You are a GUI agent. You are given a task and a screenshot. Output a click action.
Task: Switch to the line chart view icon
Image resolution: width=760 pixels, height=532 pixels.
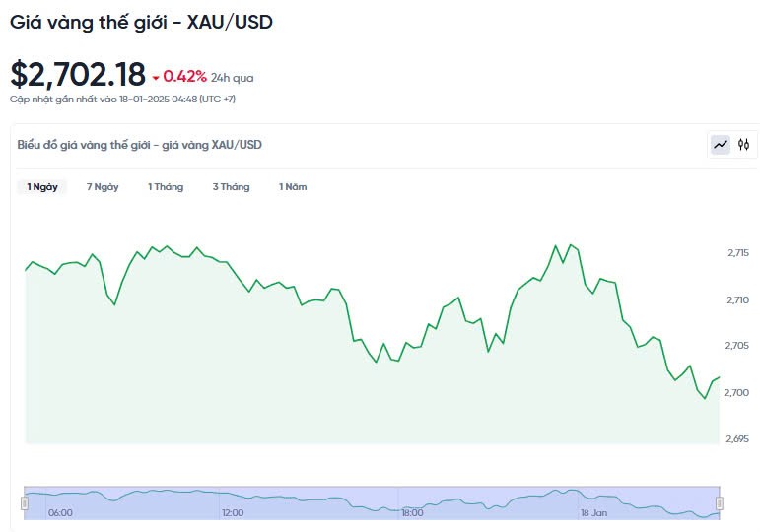(x=721, y=145)
